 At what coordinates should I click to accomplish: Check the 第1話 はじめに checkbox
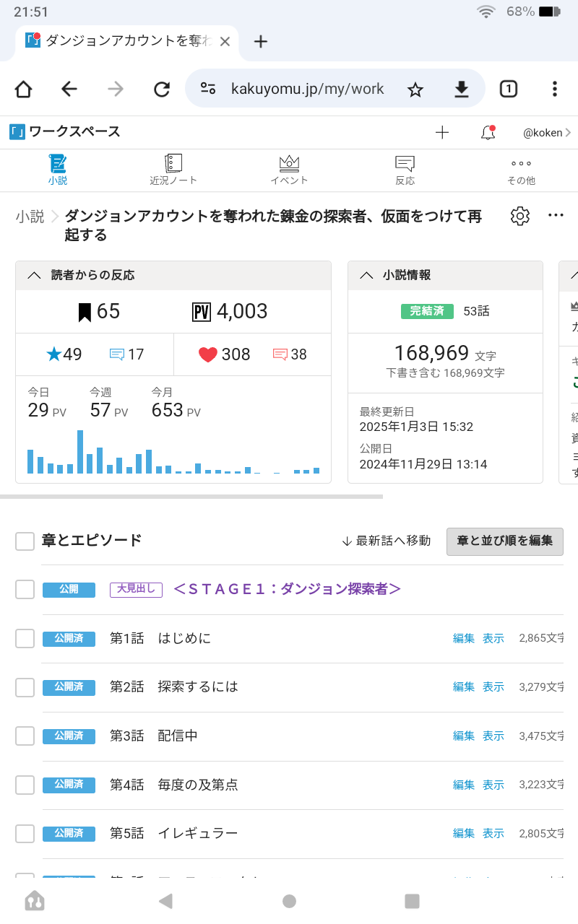pyautogui.click(x=25, y=638)
